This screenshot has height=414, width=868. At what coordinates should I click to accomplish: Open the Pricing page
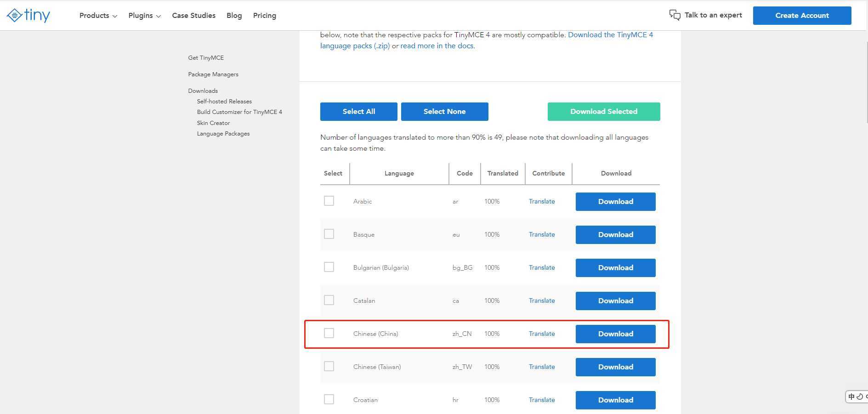coord(264,15)
